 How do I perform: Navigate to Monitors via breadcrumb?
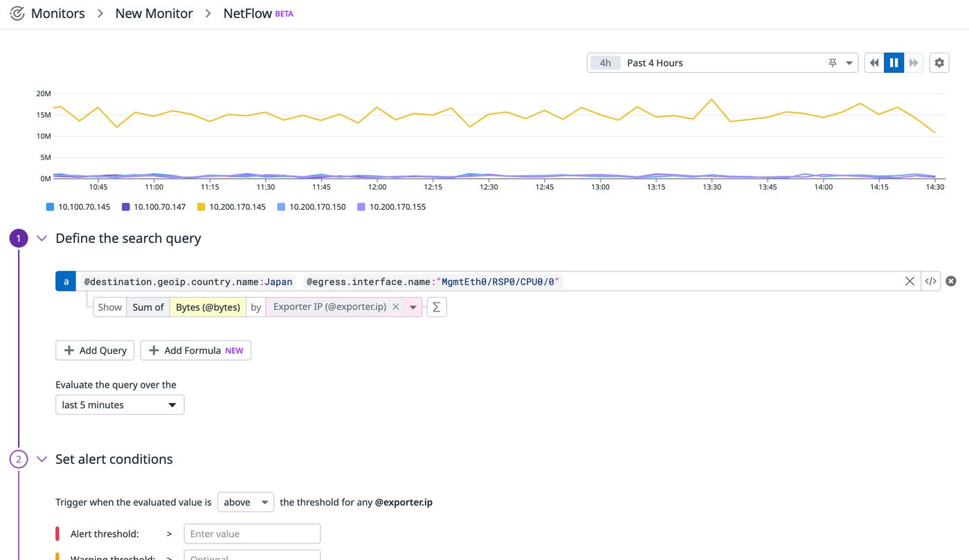tap(57, 12)
